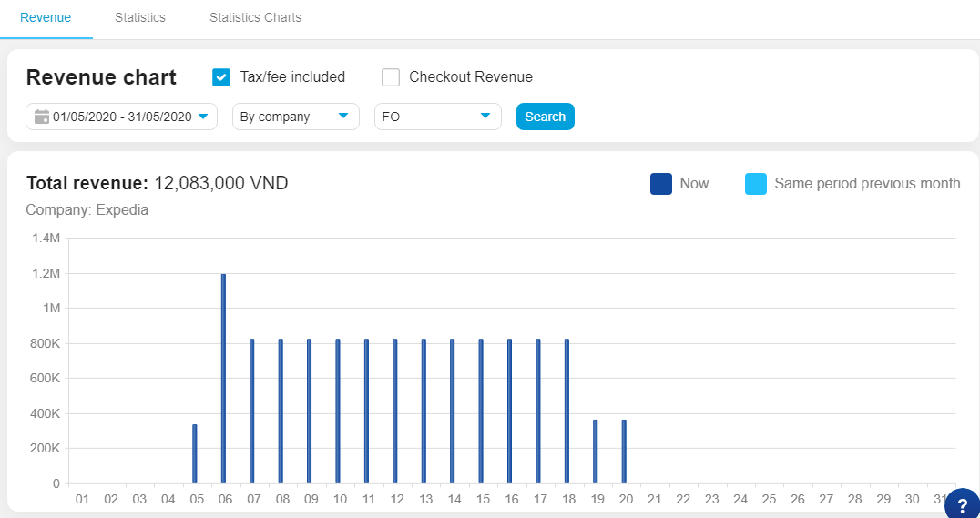Image resolution: width=980 pixels, height=518 pixels.
Task: Click the revenue bar for day 19
Action: pyautogui.click(x=596, y=452)
